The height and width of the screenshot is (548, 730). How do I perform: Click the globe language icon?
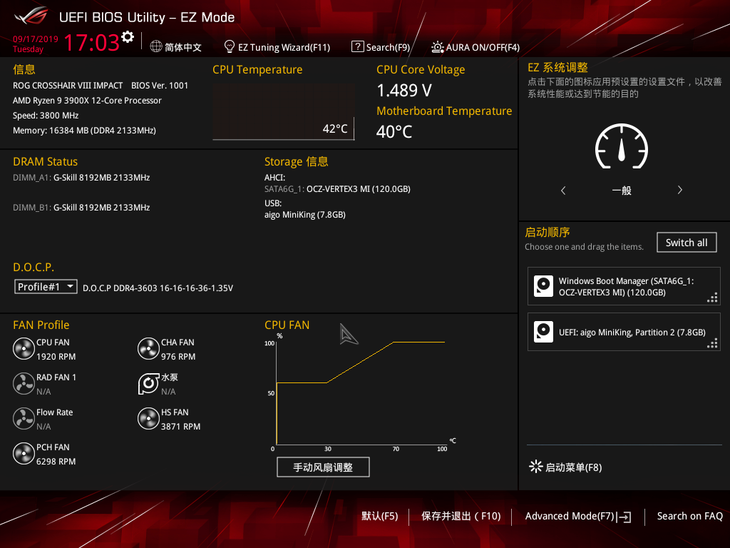156,47
